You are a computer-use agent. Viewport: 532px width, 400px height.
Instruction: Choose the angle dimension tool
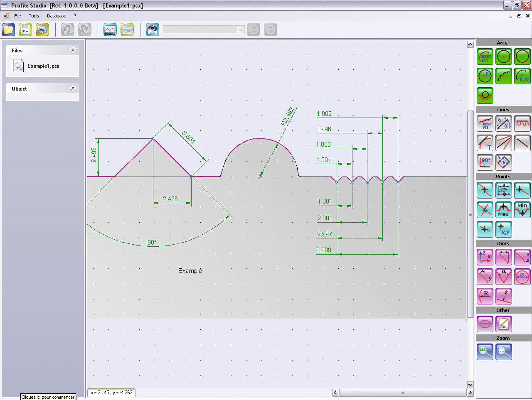503,277
